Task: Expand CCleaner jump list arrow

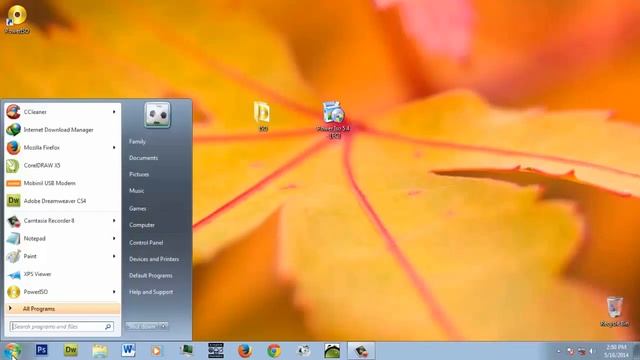Action: coord(114,112)
